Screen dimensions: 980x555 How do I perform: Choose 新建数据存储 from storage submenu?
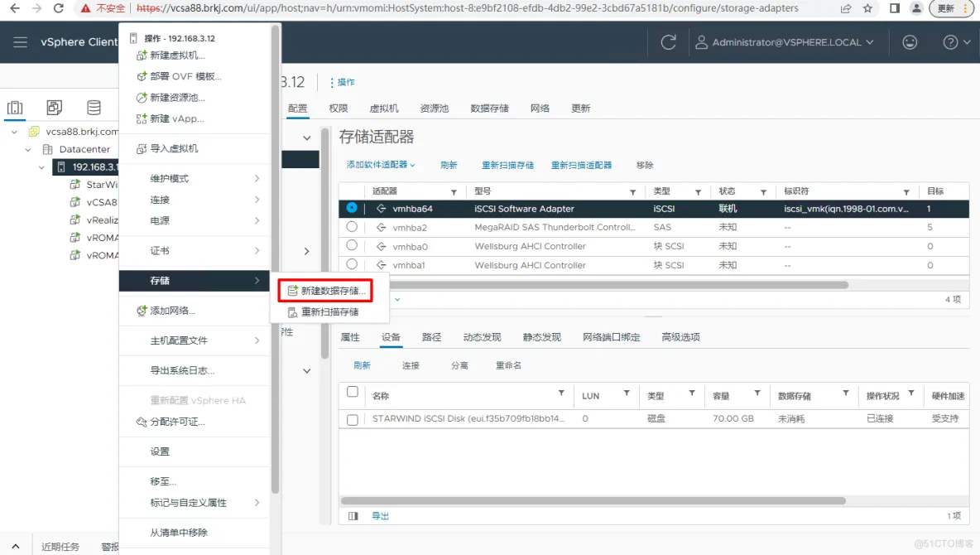tap(325, 290)
